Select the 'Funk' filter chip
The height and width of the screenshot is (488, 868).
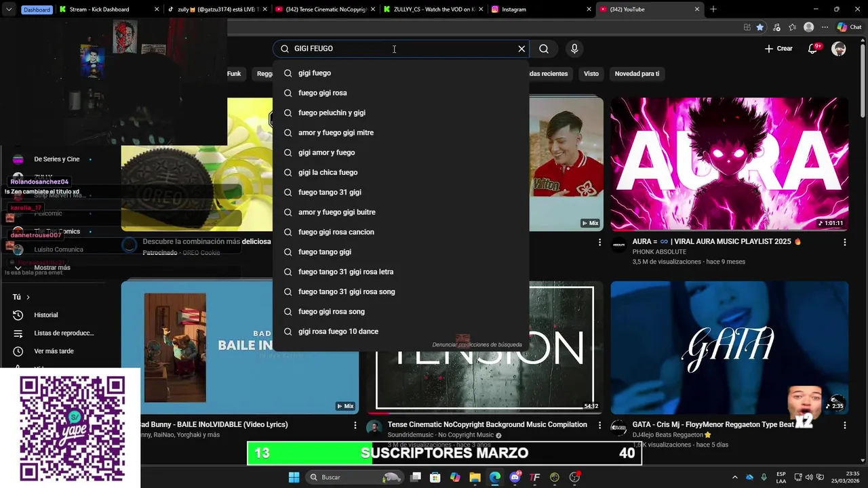coord(234,73)
